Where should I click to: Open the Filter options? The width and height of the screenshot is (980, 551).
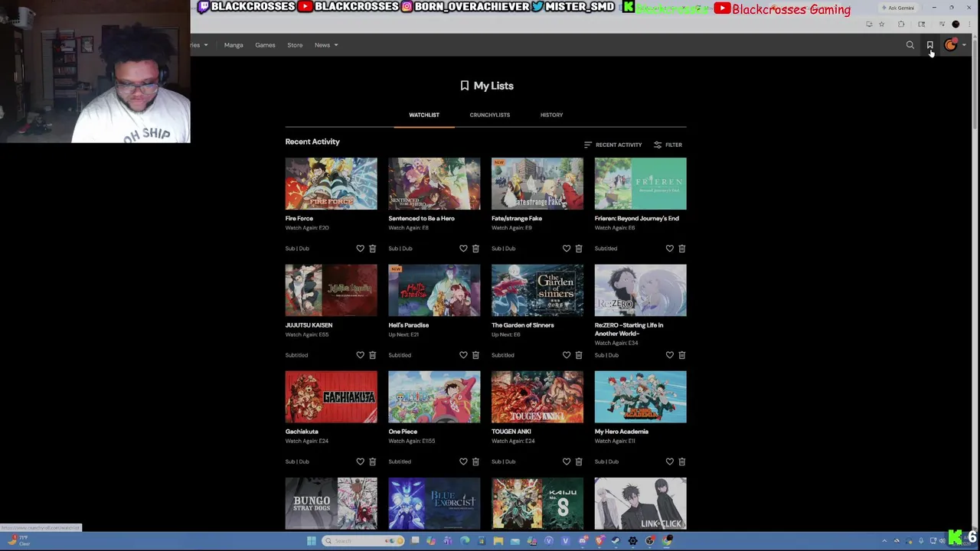[668, 145]
